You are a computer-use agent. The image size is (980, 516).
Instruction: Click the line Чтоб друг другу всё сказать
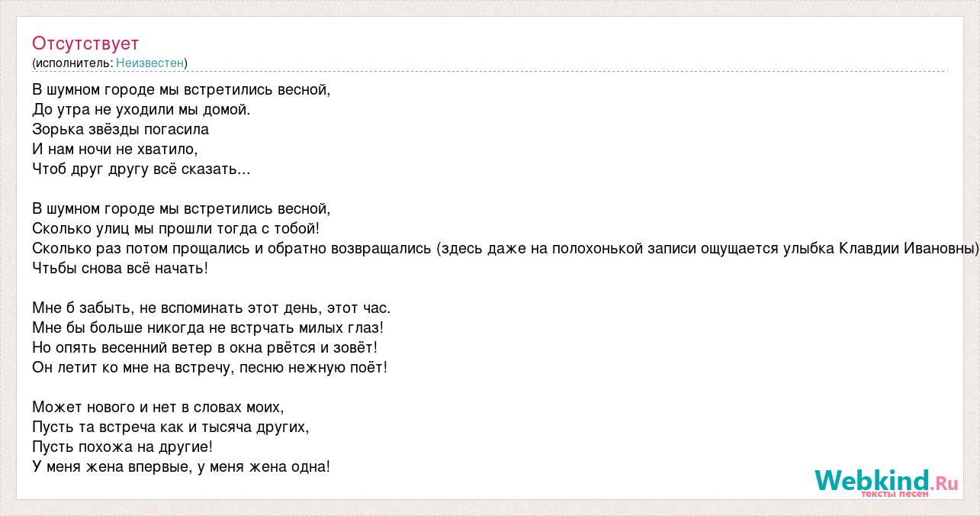(x=141, y=169)
